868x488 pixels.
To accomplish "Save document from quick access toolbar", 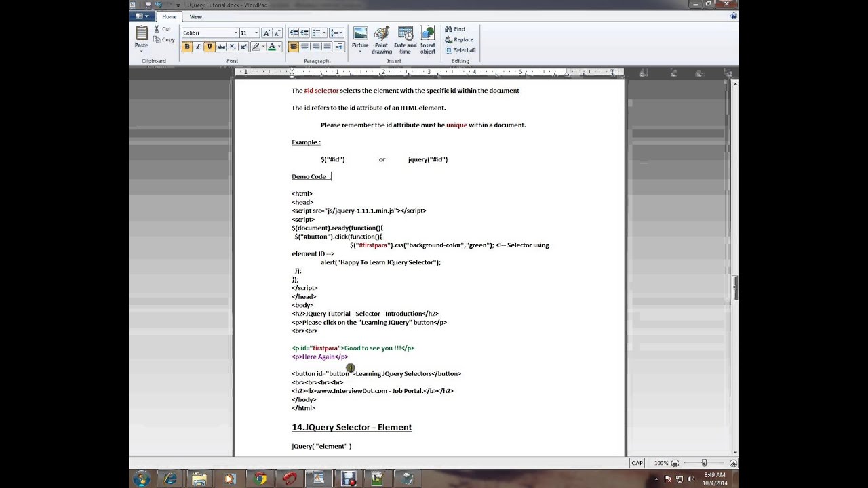I will click(x=149, y=5).
